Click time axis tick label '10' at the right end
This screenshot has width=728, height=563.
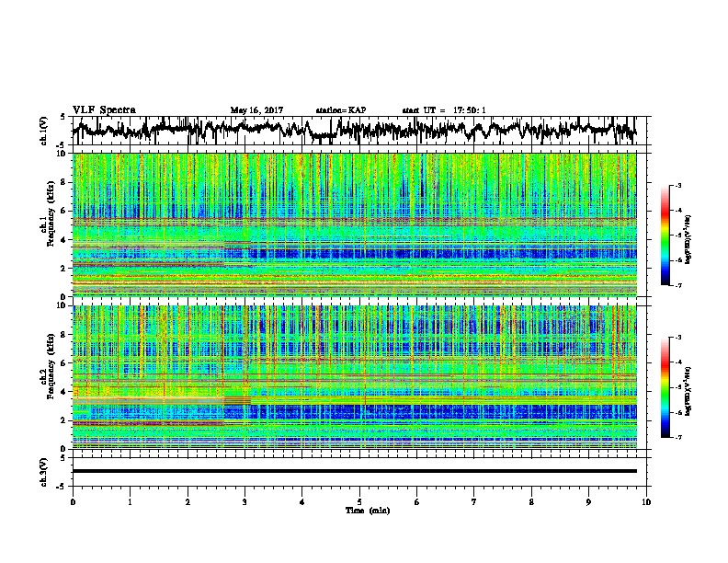pos(646,502)
